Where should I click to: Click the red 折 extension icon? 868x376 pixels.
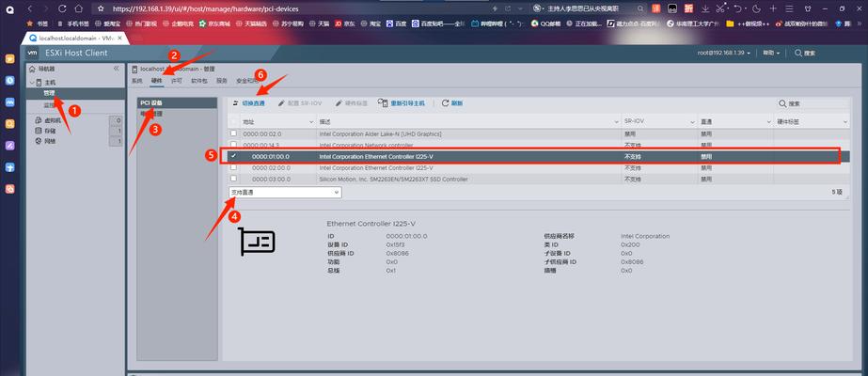[x=688, y=8]
